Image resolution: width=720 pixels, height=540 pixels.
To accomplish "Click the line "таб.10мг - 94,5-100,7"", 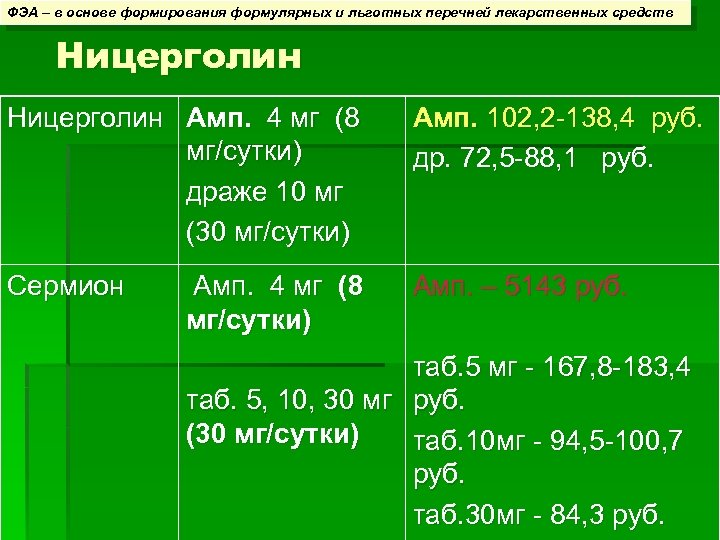I will (548, 441).
